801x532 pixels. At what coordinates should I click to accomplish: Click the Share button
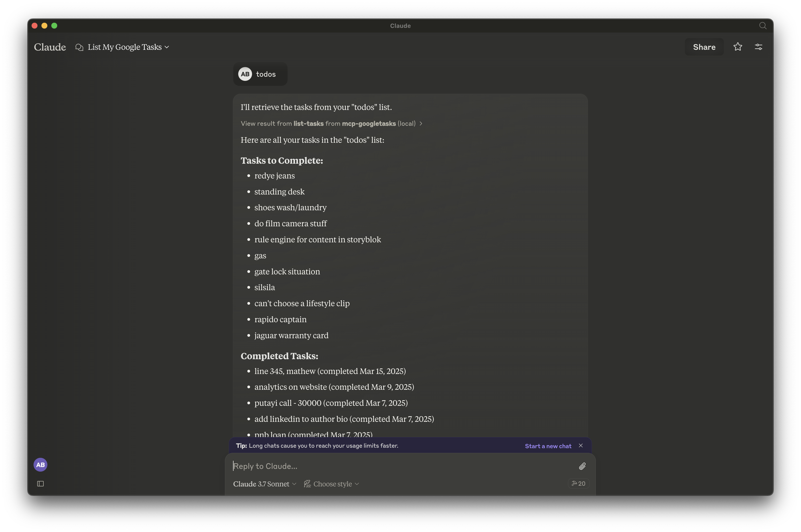click(x=704, y=47)
